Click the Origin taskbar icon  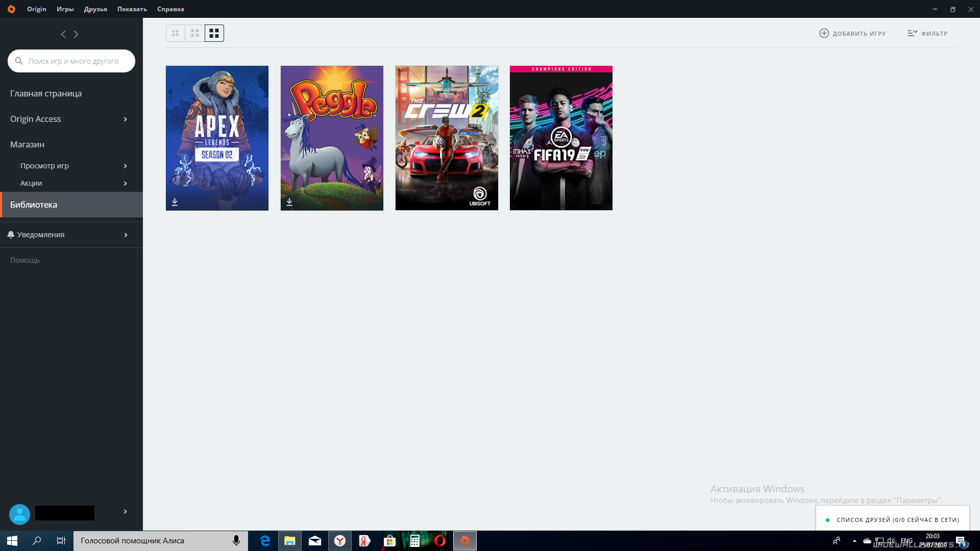tap(465, 541)
